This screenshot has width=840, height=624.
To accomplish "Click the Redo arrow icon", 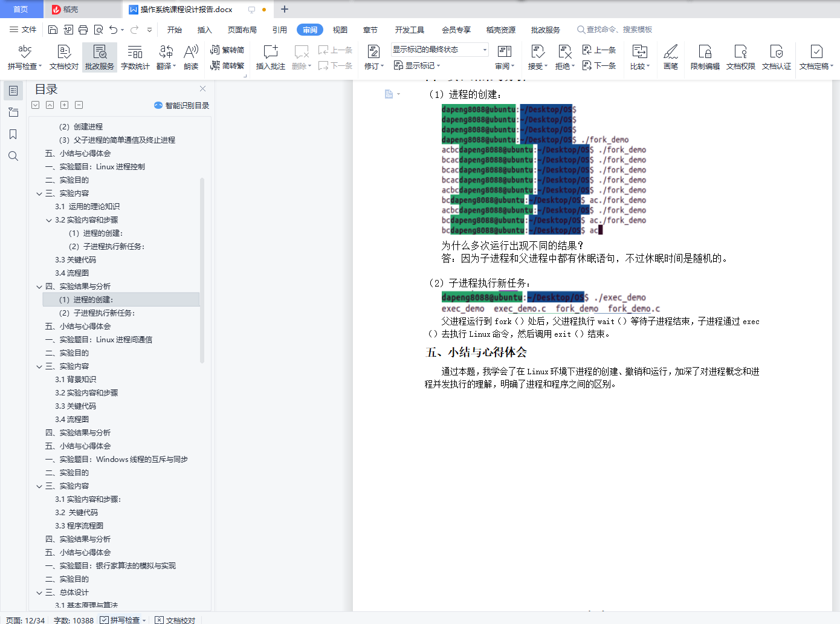I will pyautogui.click(x=134, y=30).
